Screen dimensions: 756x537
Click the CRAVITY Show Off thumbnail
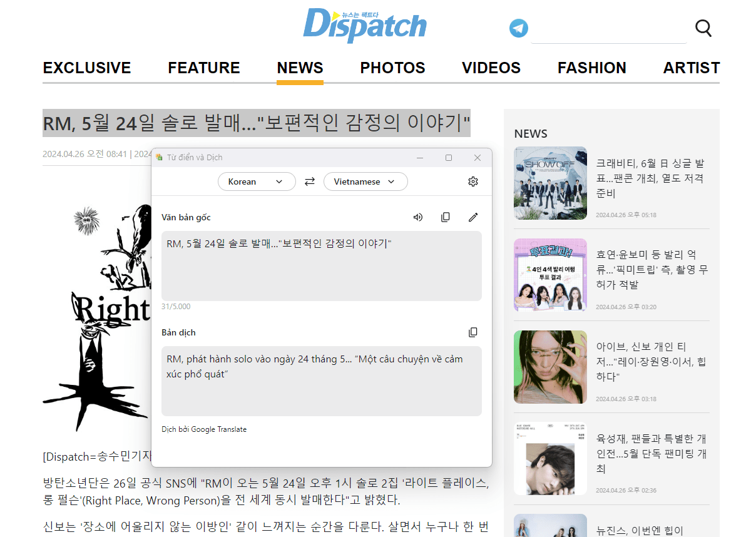(x=550, y=183)
